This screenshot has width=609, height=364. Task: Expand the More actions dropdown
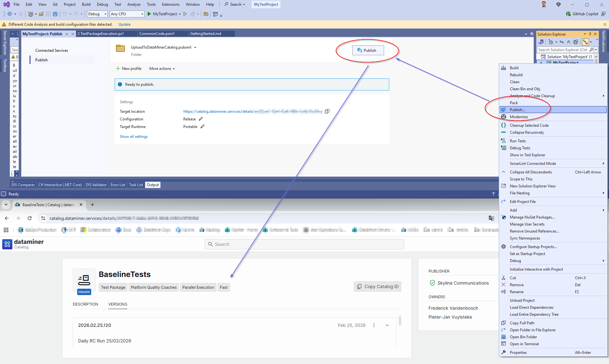pyautogui.click(x=161, y=68)
